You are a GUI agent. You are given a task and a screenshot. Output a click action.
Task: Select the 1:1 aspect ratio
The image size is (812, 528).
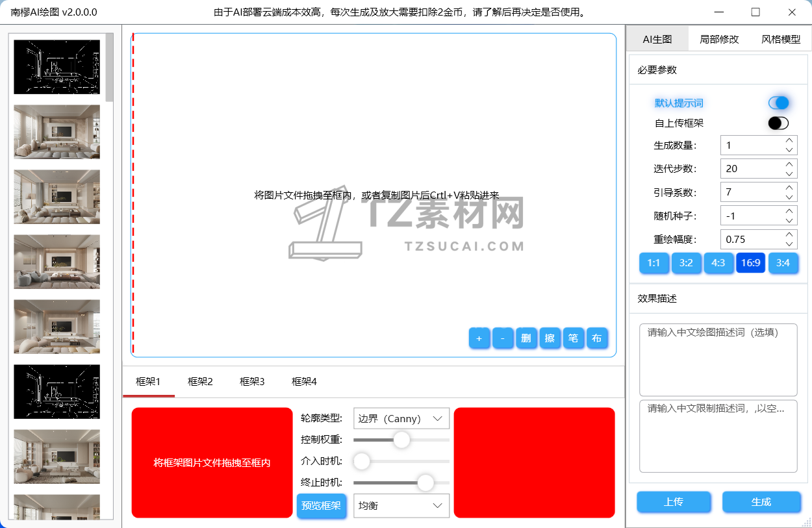point(653,263)
